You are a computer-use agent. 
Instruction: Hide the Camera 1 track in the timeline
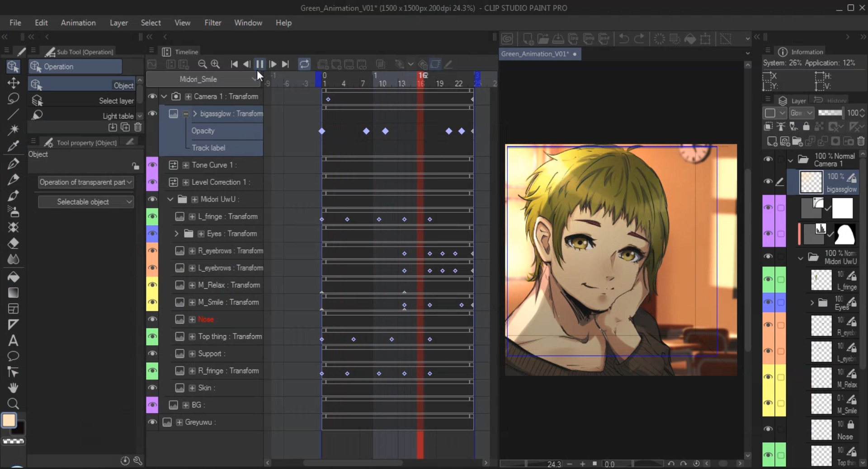point(153,96)
